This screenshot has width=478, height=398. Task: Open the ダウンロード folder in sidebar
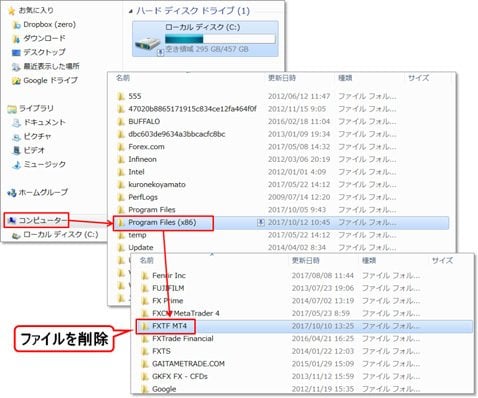point(39,39)
